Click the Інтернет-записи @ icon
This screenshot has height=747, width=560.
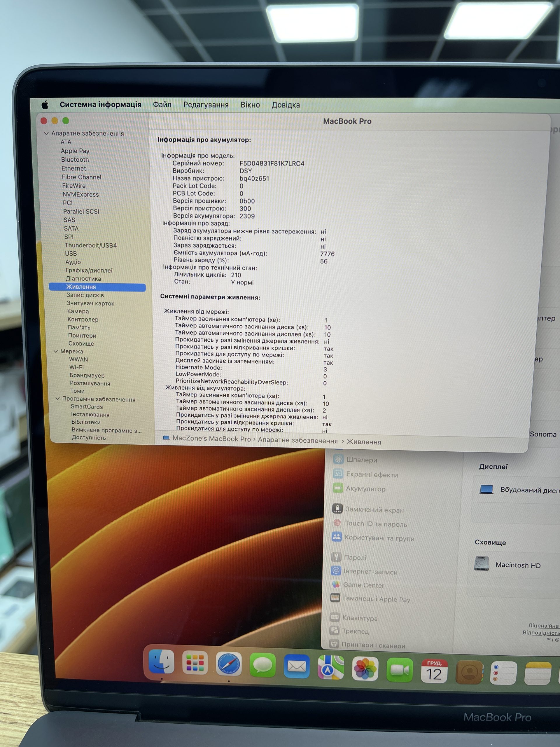pos(336,571)
